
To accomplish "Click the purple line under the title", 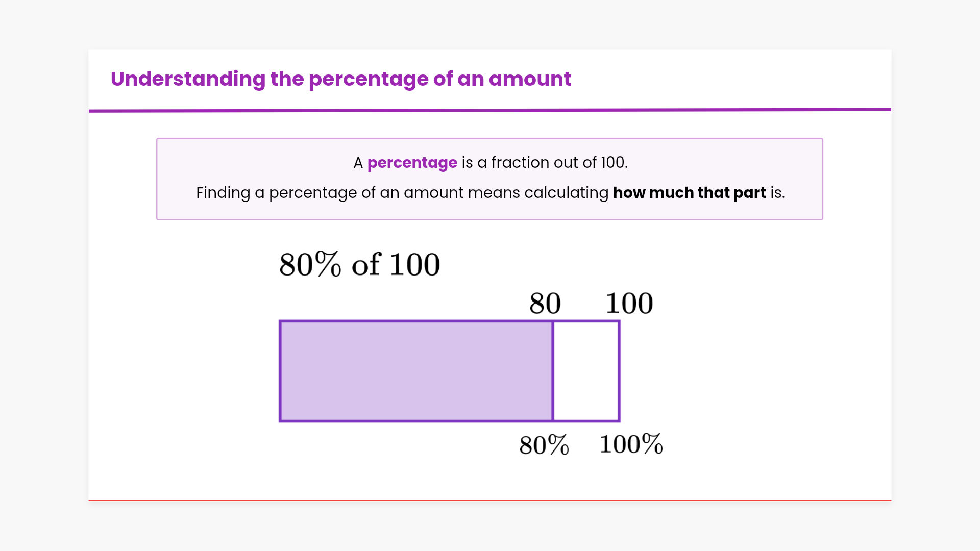I will click(x=490, y=110).
